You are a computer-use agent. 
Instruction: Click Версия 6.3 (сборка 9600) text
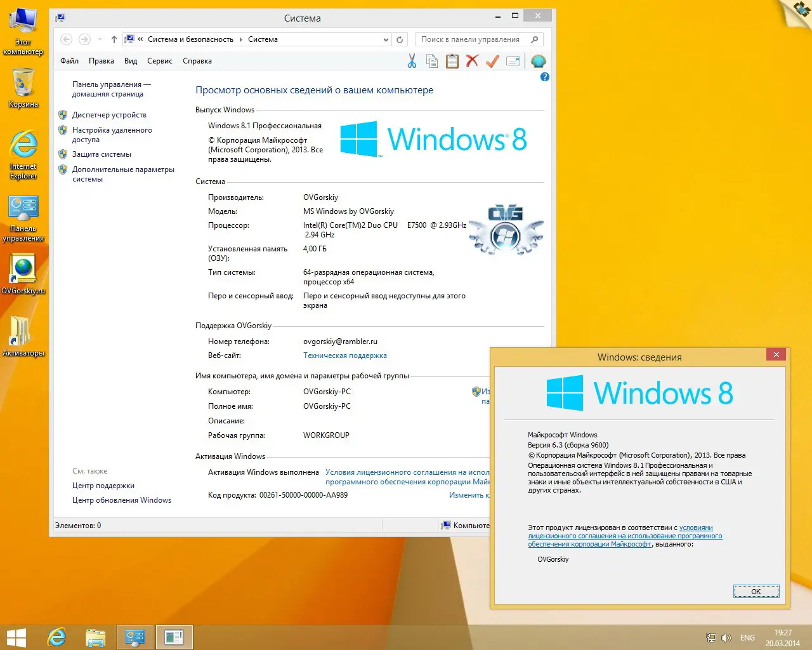coord(568,445)
